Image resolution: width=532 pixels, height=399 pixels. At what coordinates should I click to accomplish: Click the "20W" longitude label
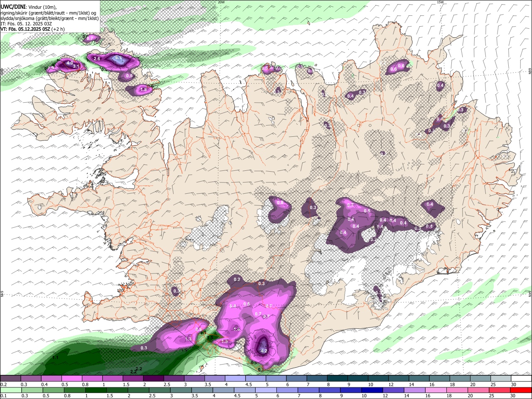[222, 2]
